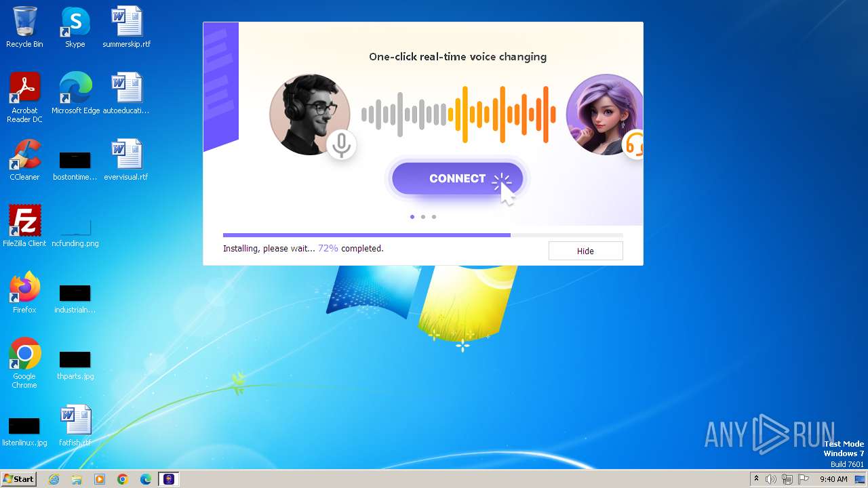Select the industrialn... file icon

(x=75, y=298)
